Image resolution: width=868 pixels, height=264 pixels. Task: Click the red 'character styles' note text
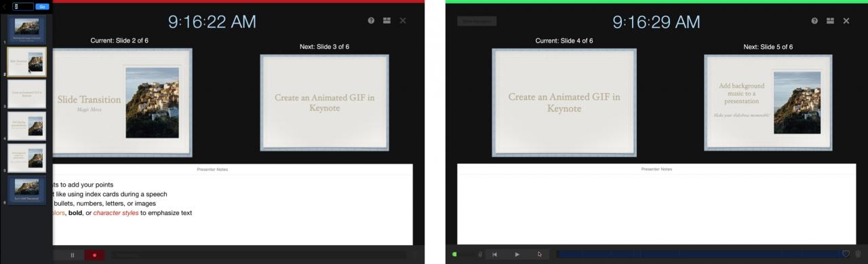click(116, 213)
